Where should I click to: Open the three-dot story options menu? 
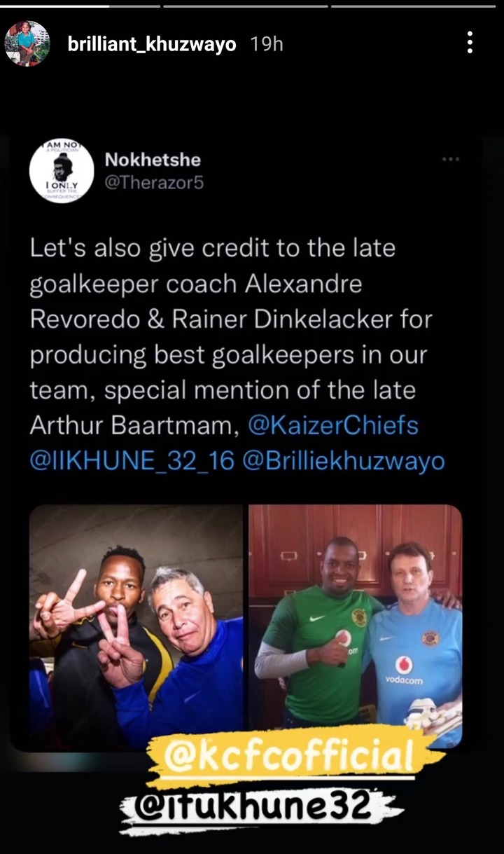[x=470, y=43]
